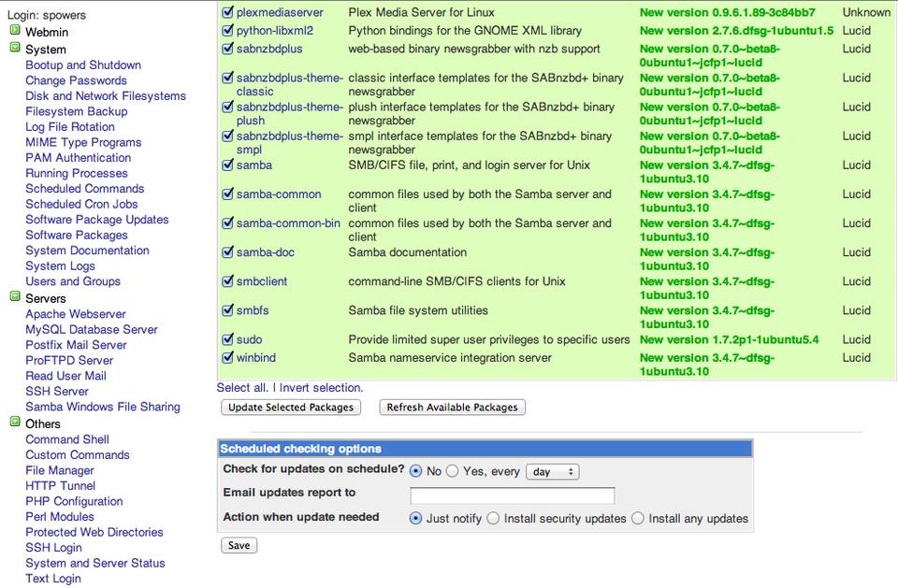898x588 pixels.
Task: Open the 'day' schedule interval dropdown
Action: [553, 472]
